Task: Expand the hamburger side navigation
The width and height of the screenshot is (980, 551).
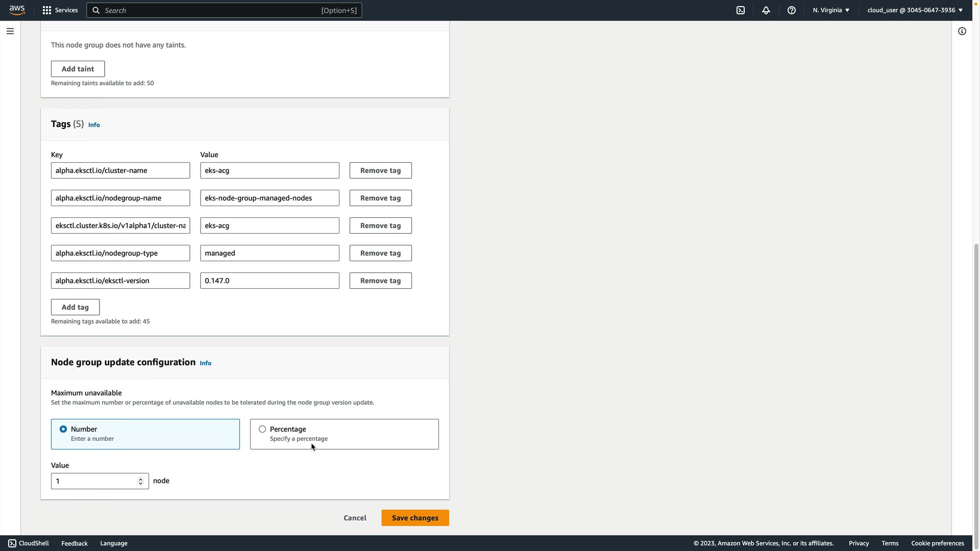Action: (x=10, y=31)
